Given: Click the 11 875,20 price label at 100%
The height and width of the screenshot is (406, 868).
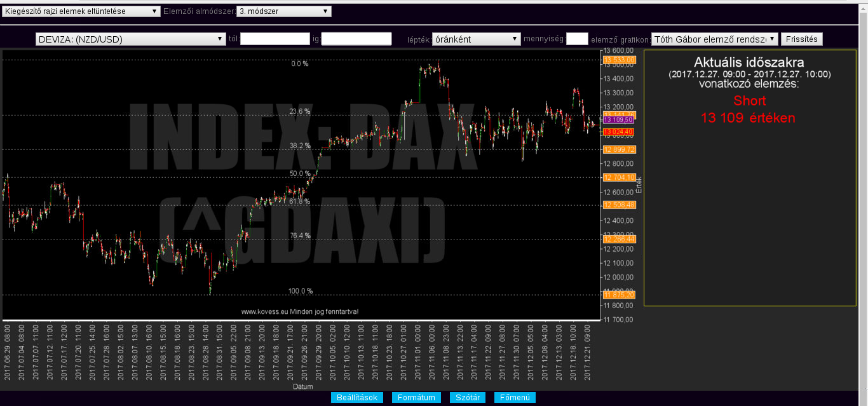Looking at the screenshot, I should (x=619, y=295).
